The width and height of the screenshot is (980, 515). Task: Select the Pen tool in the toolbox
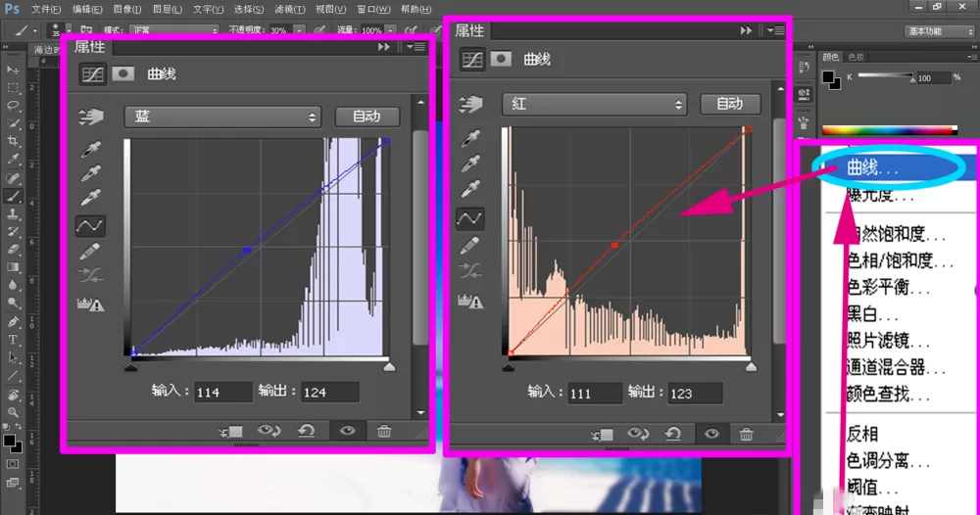[x=13, y=322]
